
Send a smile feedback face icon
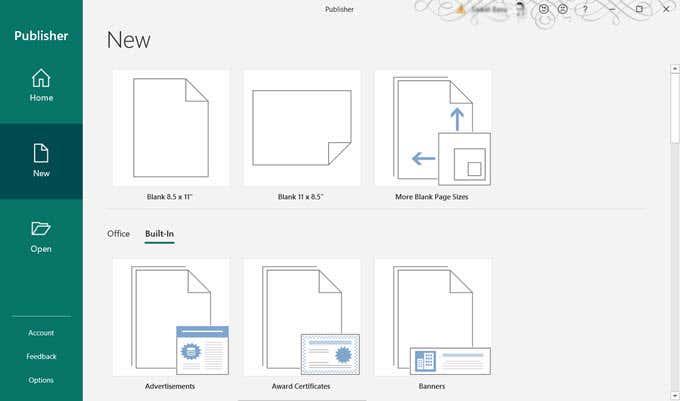click(x=544, y=9)
